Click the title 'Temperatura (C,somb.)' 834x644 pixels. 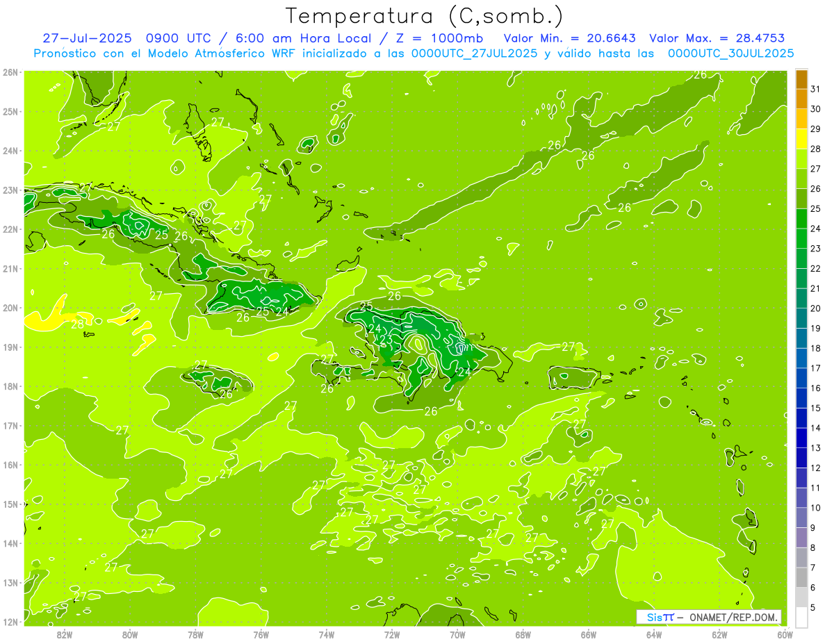425,16
